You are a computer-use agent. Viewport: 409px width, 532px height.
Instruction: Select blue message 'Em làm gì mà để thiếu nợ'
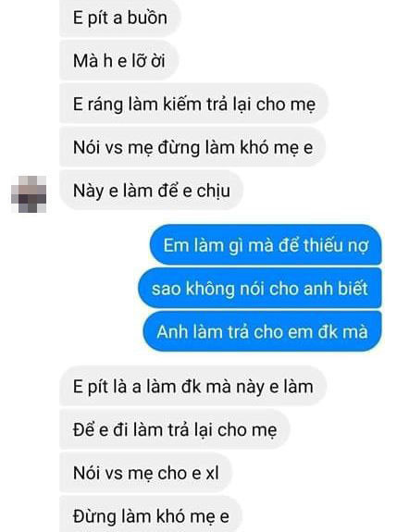pyautogui.click(x=266, y=245)
